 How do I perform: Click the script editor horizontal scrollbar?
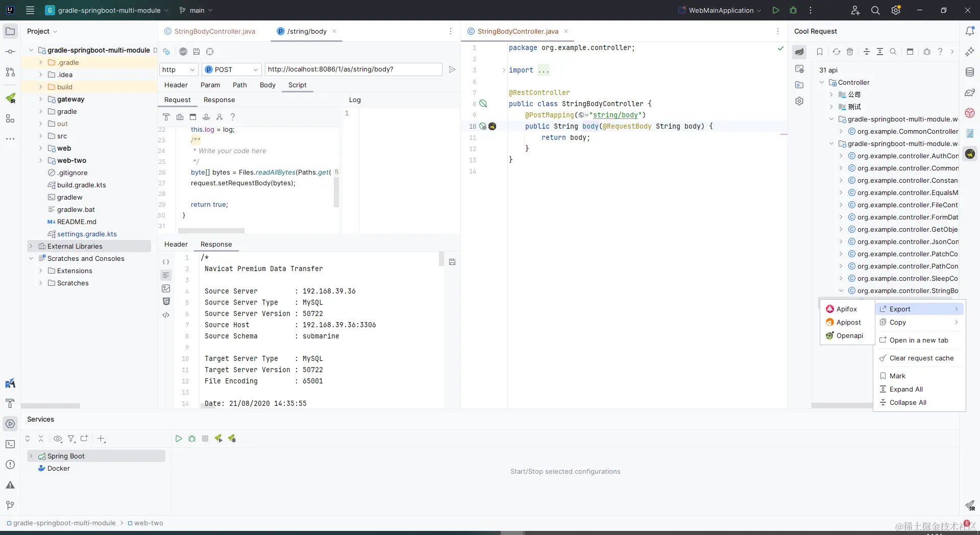click(211, 231)
